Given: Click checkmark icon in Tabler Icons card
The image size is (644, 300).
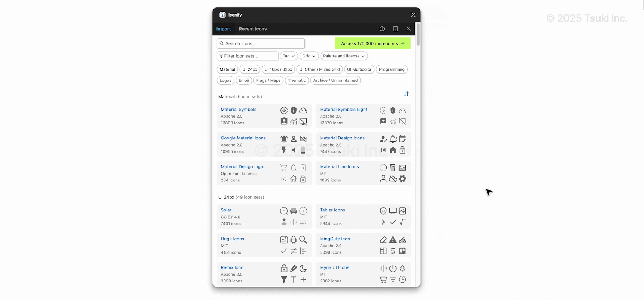Looking at the screenshot, I should tap(393, 222).
